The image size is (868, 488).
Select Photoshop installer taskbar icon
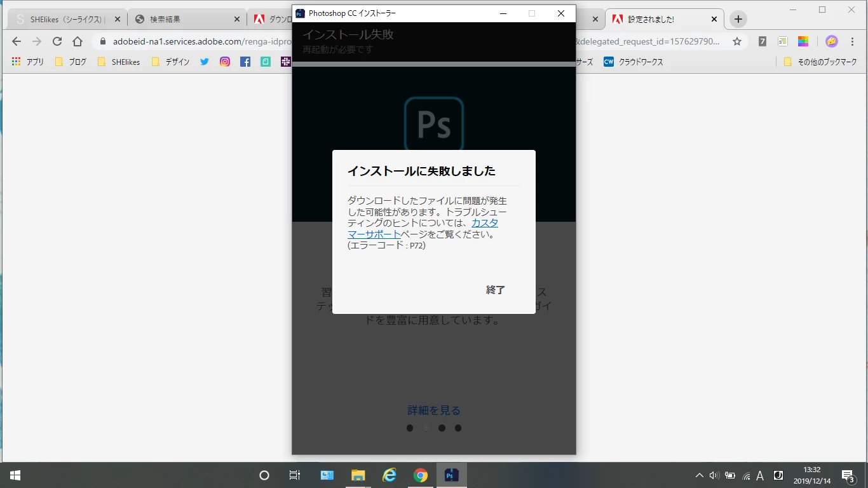(452, 475)
